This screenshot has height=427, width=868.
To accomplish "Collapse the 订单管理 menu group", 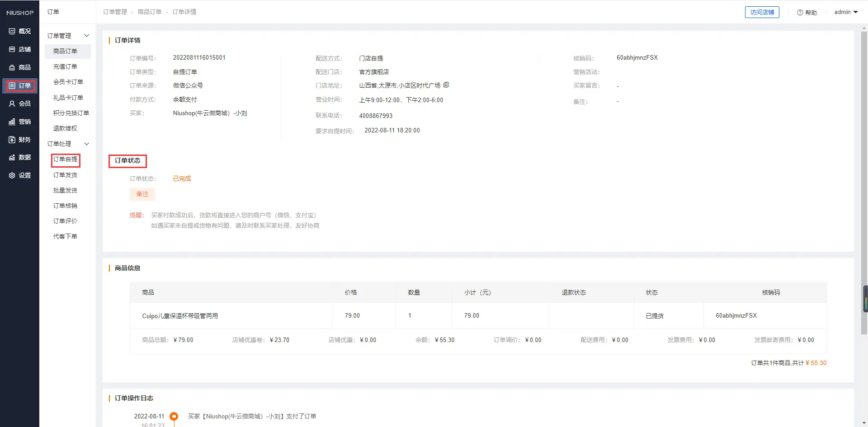I will click(x=86, y=36).
